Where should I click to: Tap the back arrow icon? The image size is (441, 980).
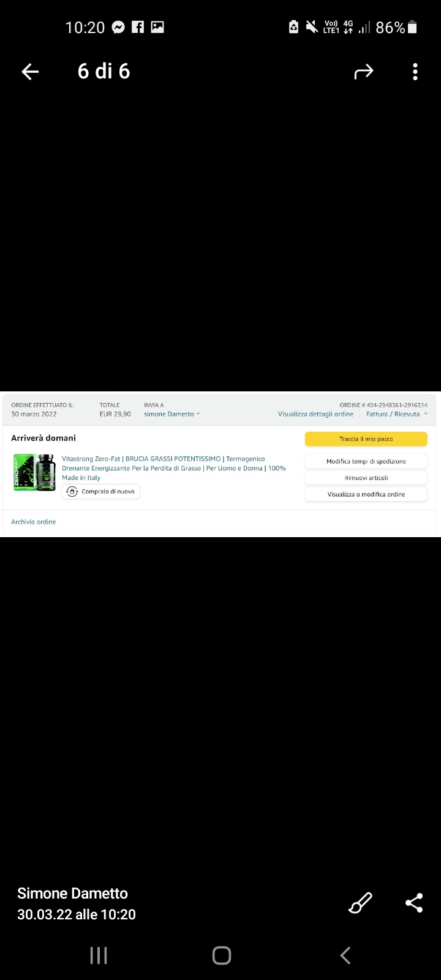[30, 72]
